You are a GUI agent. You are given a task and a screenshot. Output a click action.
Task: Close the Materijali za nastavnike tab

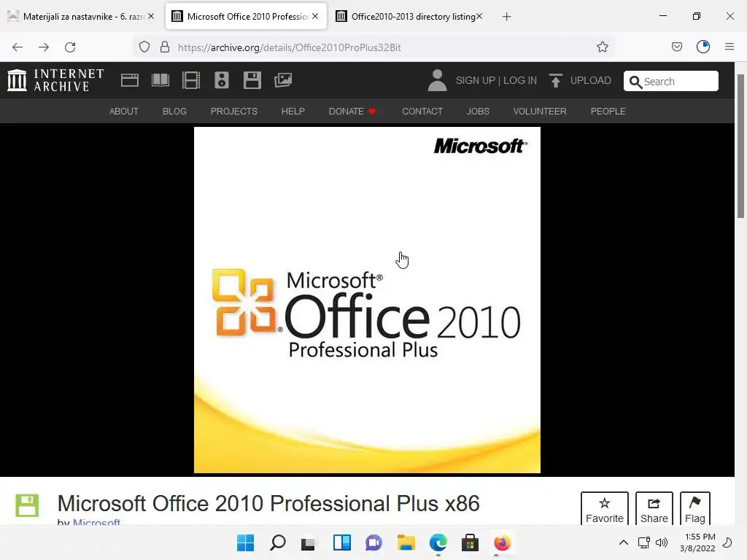click(x=151, y=16)
